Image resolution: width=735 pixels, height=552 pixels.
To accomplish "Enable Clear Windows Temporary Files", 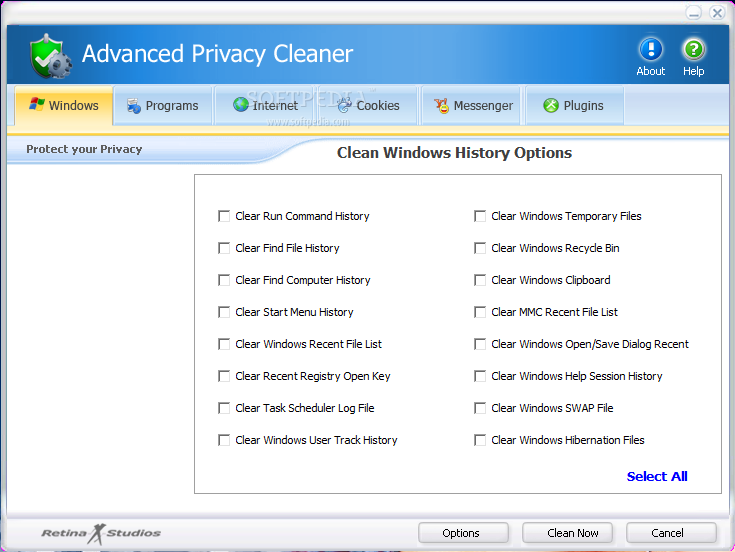I will (x=480, y=216).
